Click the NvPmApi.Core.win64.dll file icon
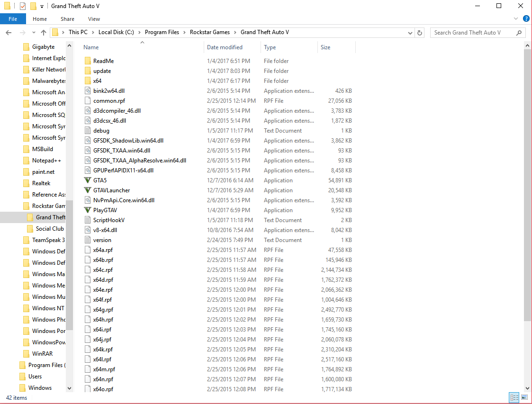The width and height of the screenshot is (532, 404). pos(88,200)
